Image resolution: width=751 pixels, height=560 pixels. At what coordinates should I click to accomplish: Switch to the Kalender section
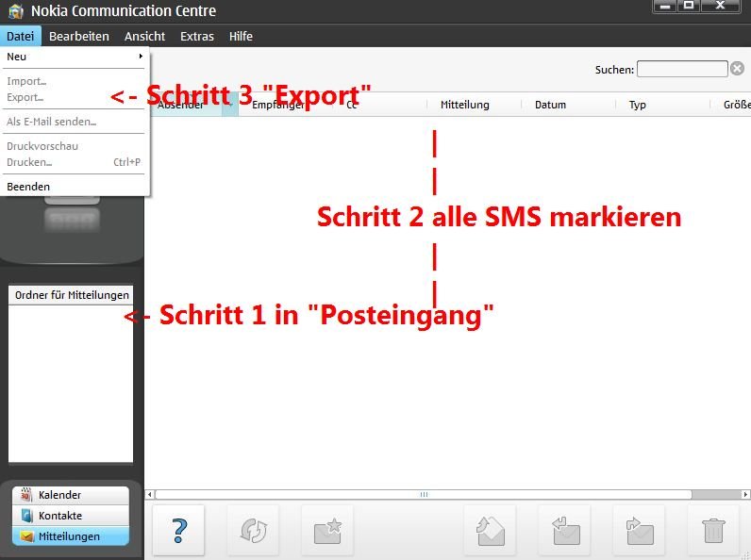coord(71,495)
